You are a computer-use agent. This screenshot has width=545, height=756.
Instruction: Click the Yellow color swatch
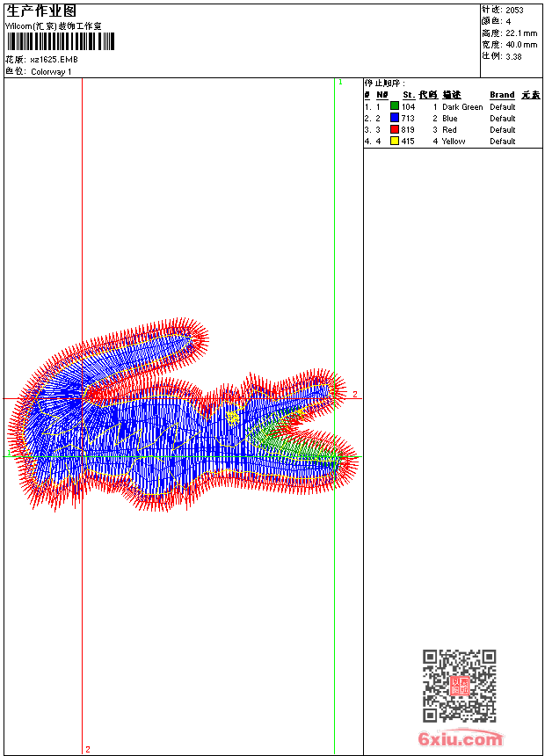click(395, 141)
